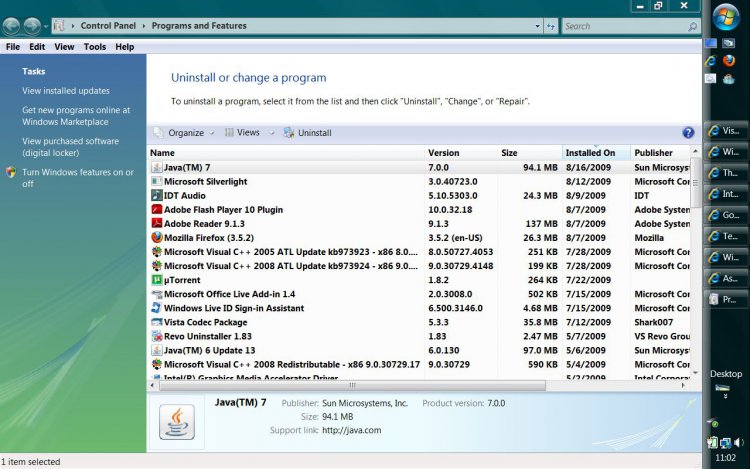
Task: Click the Revo Uninstaller 1.83 icon
Action: [156, 336]
